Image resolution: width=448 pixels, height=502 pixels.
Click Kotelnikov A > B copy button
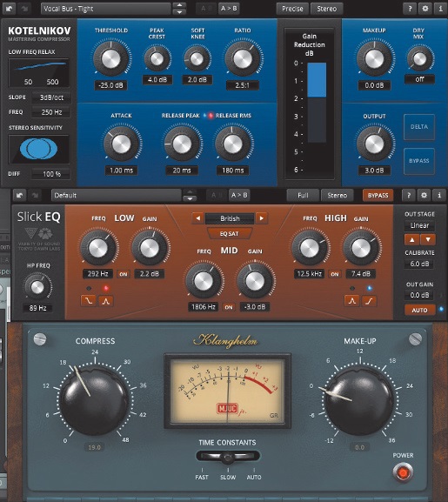229,9
